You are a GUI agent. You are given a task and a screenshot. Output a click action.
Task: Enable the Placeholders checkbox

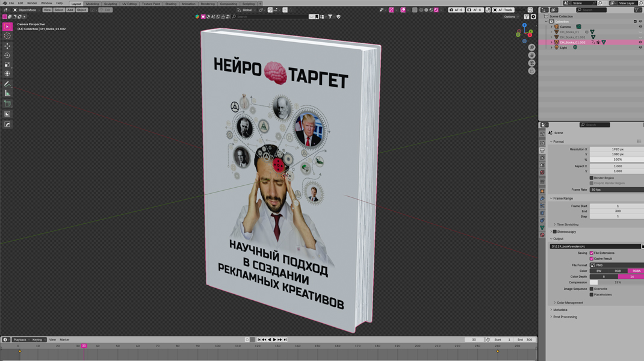coord(592,294)
